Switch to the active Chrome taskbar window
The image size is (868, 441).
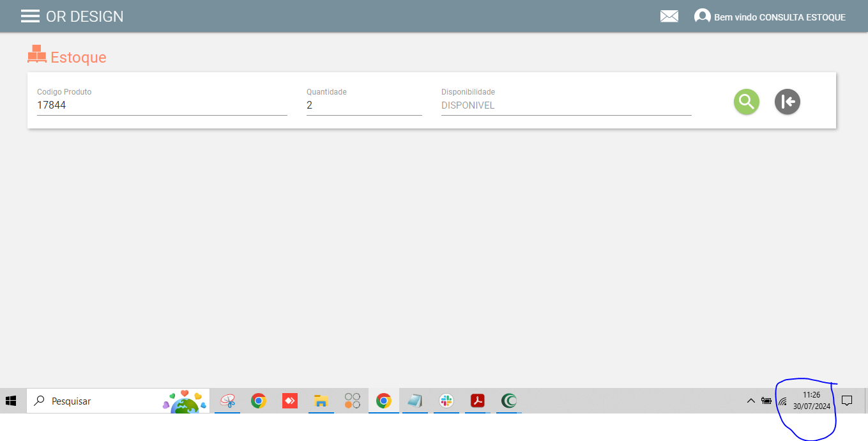pos(383,401)
